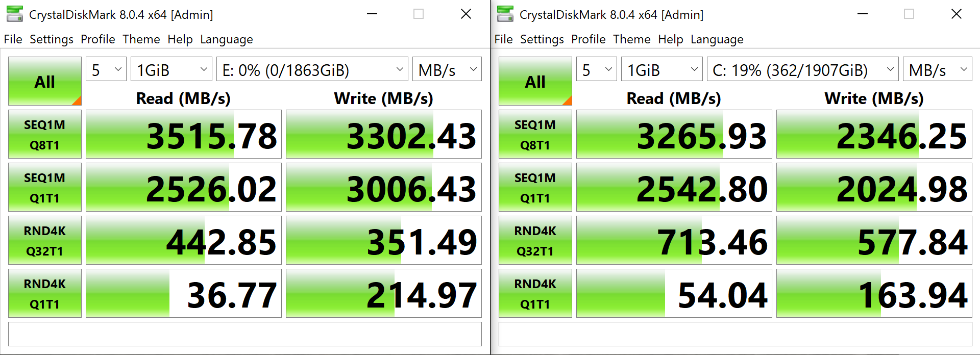Screen dimensions: 980x357
Task: Open MB/s unit dropdown in left window
Action: (447, 69)
